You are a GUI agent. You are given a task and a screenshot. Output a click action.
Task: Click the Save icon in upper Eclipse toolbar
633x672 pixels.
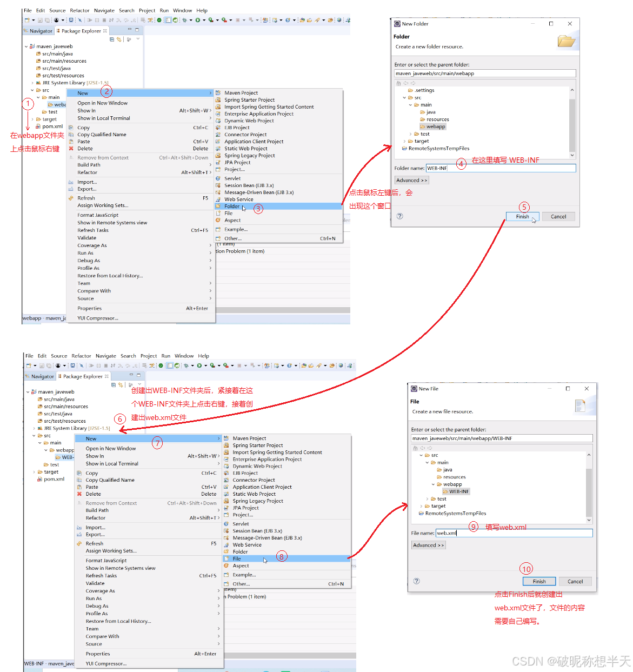point(40,20)
